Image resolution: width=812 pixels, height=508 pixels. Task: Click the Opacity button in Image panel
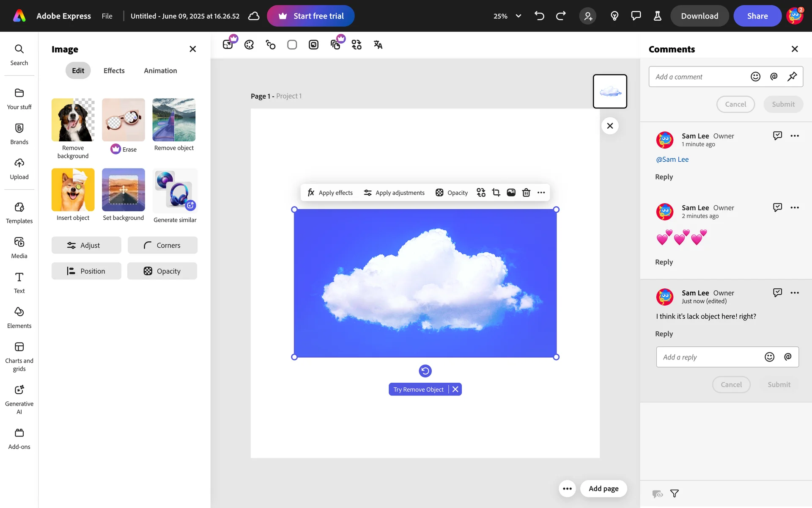click(162, 271)
